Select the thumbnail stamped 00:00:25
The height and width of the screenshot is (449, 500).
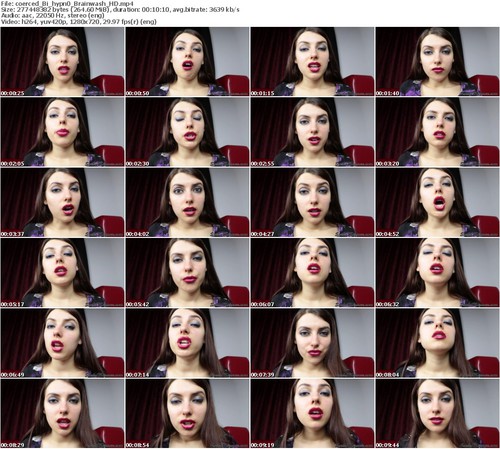(x=62, y=62)
